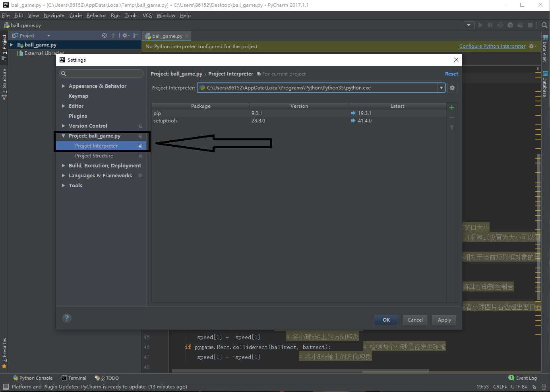This screenshot has height=392, width=550.
Task: Click the inspector hector icon in status bar
Action: (x=544, y=387)
